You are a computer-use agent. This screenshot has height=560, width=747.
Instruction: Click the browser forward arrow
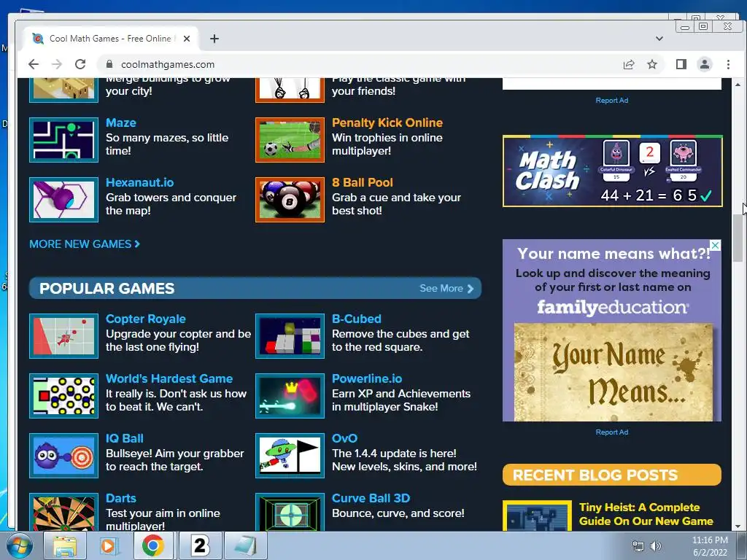pyautogui.click(x=57, y=64)
